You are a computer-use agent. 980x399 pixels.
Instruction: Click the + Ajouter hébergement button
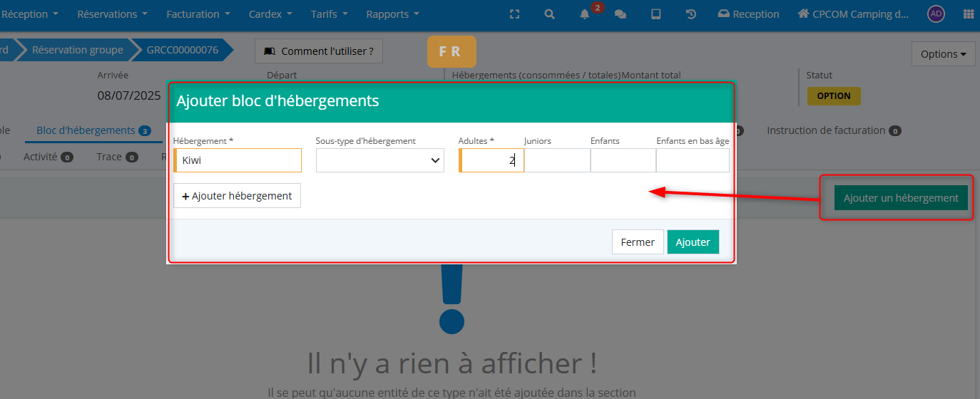coord(237,196)
